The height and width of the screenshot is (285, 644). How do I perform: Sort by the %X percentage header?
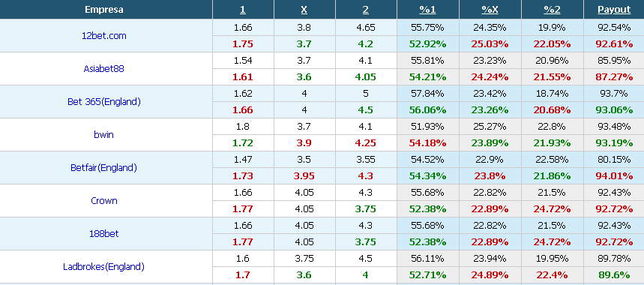tap(490, 10)
